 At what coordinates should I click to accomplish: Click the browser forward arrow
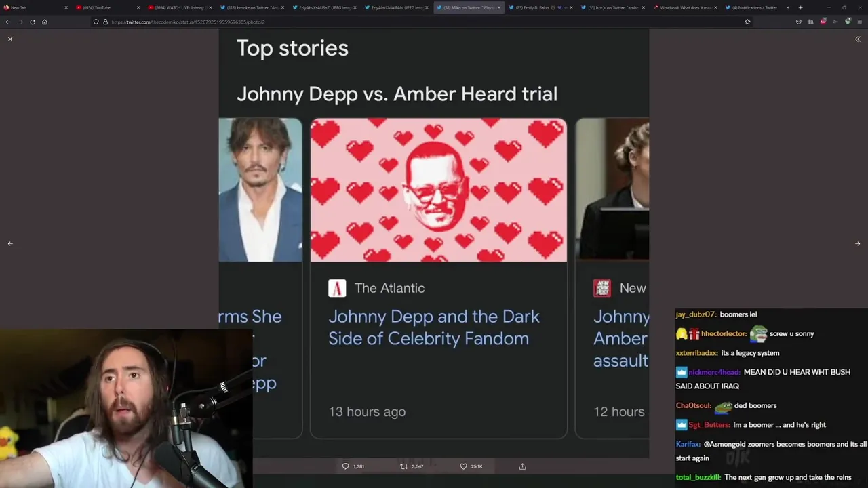[x=20, y=22]
